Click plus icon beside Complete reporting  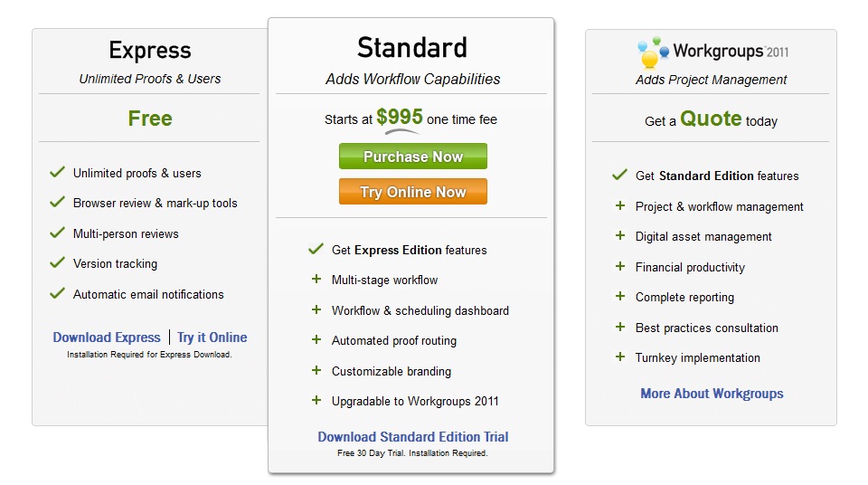tap(620, 296)
